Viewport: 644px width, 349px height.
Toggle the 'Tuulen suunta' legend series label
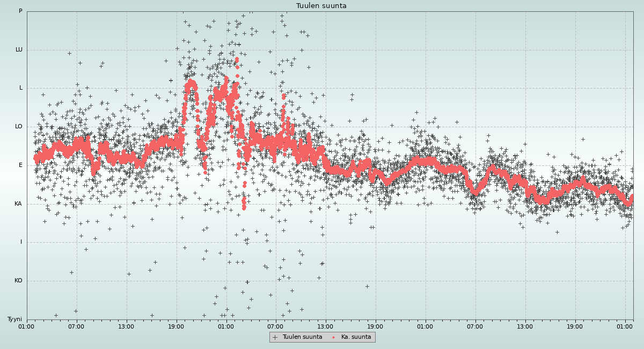[302, 337]
